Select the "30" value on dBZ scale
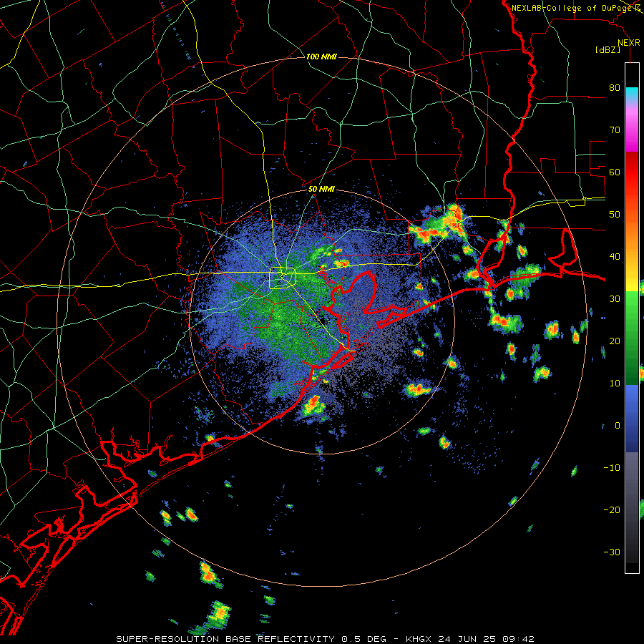Screen dimensions: 644x644 [615, 298]
